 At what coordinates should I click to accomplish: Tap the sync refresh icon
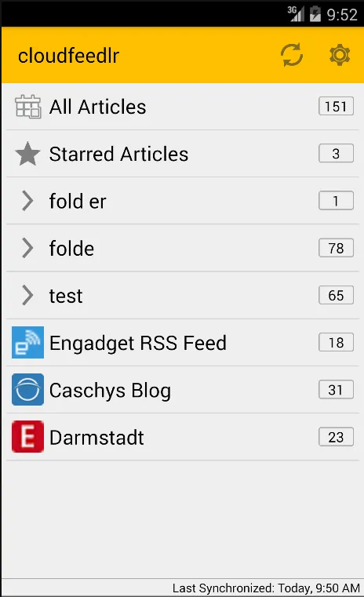click(x=292, y=55)
